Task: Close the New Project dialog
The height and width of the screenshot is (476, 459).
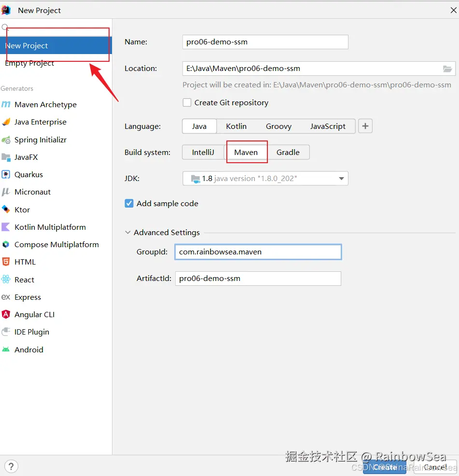Action: coord(453,10)
